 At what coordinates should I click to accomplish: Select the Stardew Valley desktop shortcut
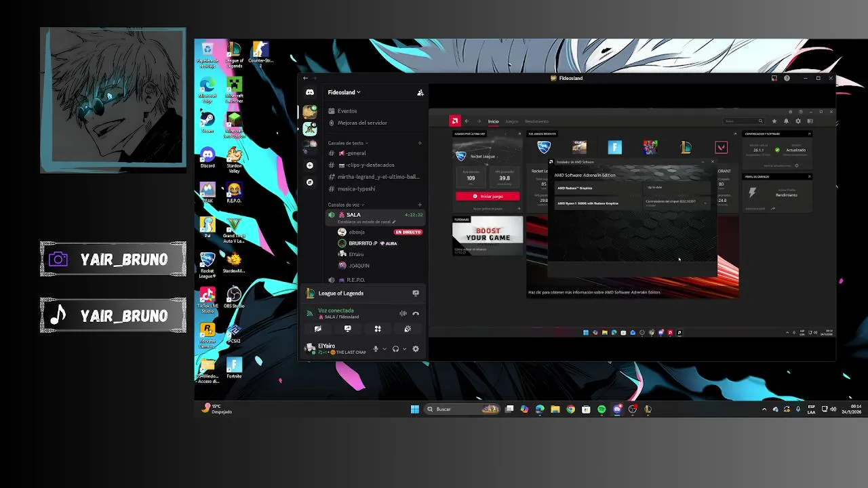point(234,160)
